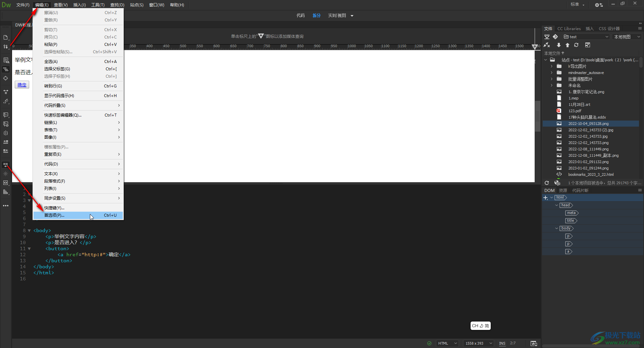Choose 首选项(P)... in the Edit menu
This screenshot has width=644, height=348.
tap(78, 215)
